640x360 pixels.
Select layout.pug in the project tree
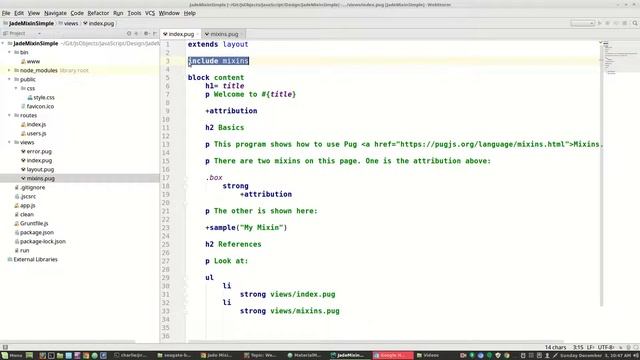pyautogui.click(x=37, y=169)
